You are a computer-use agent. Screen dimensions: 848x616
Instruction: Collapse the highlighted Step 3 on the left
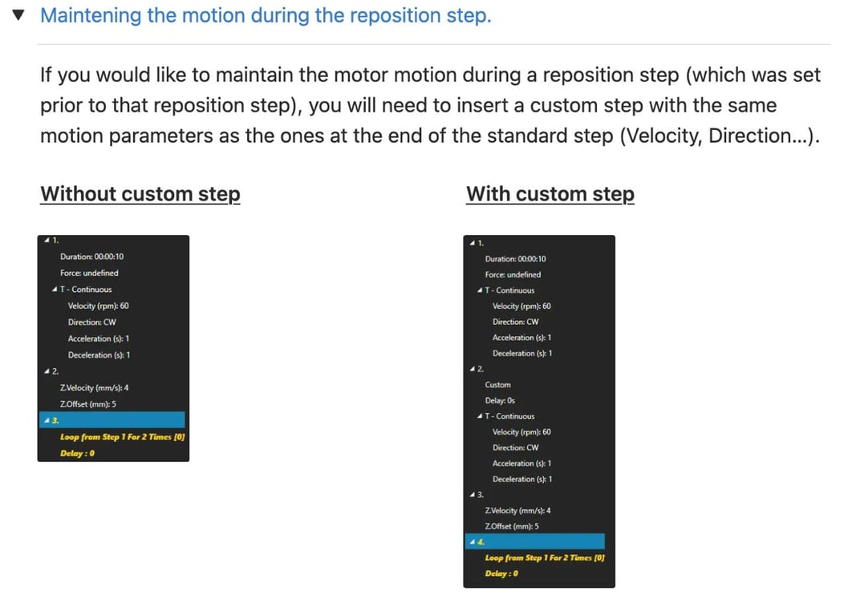pos(47,420)
